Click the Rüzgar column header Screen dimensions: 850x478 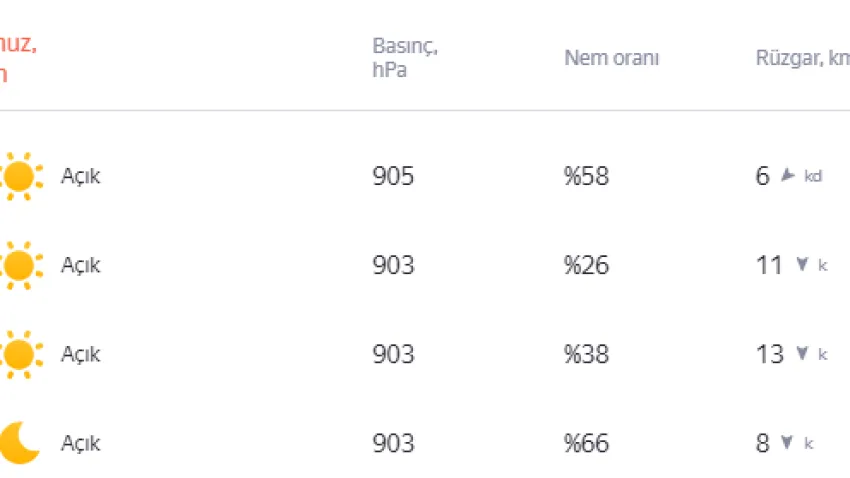[x=802, y=58]
